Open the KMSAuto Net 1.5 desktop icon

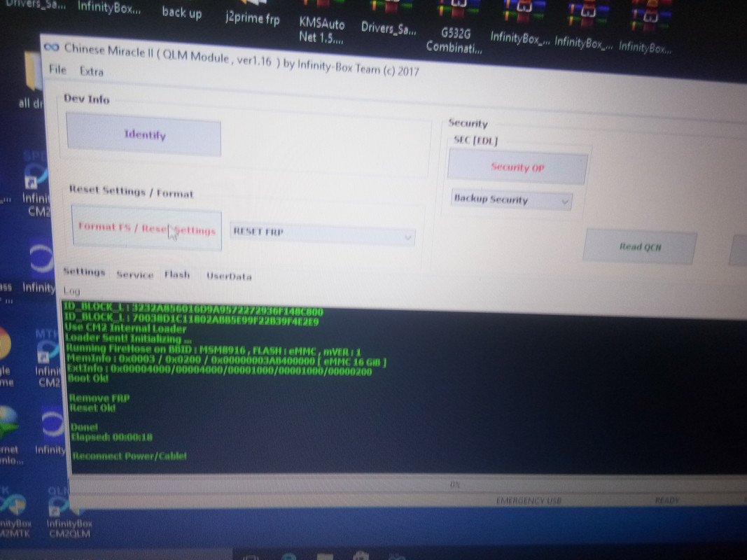(x=321, y=24)
